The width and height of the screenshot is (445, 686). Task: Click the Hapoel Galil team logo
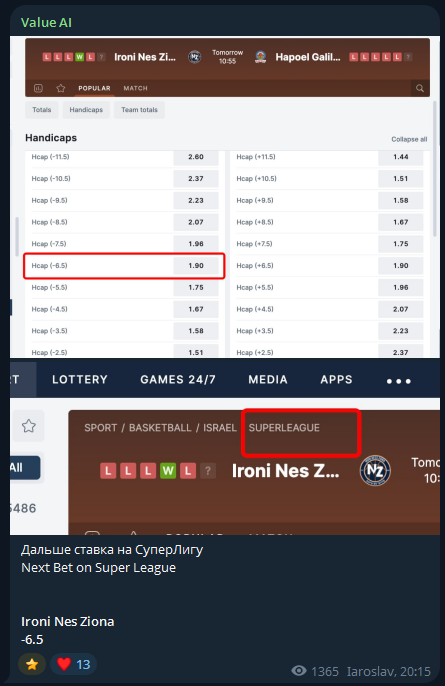tap(260, 57)
